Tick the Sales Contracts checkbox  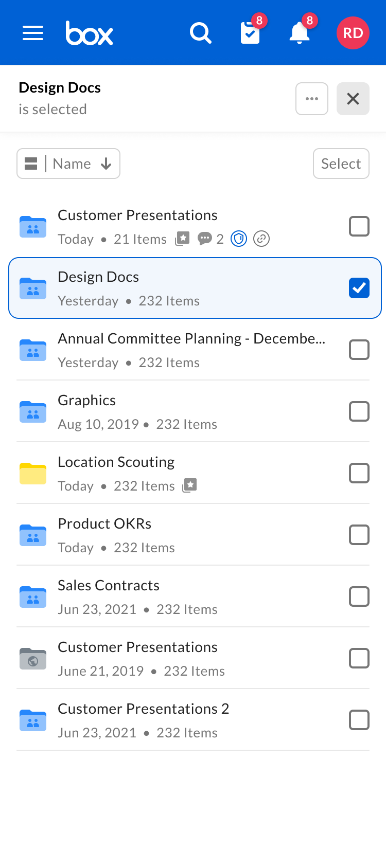(x=359, y=596)
